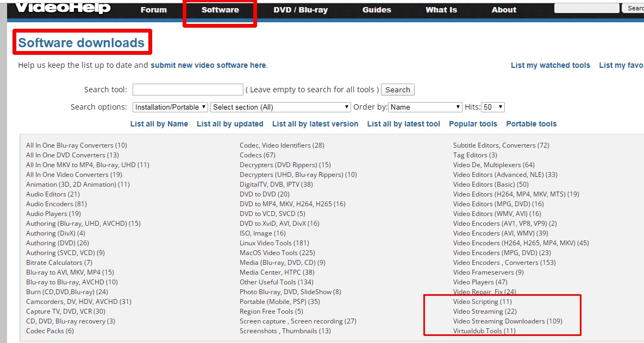Open ISO, Image (16) category
The width and height of the screenshot is (644, 343).
click(263, 233)
